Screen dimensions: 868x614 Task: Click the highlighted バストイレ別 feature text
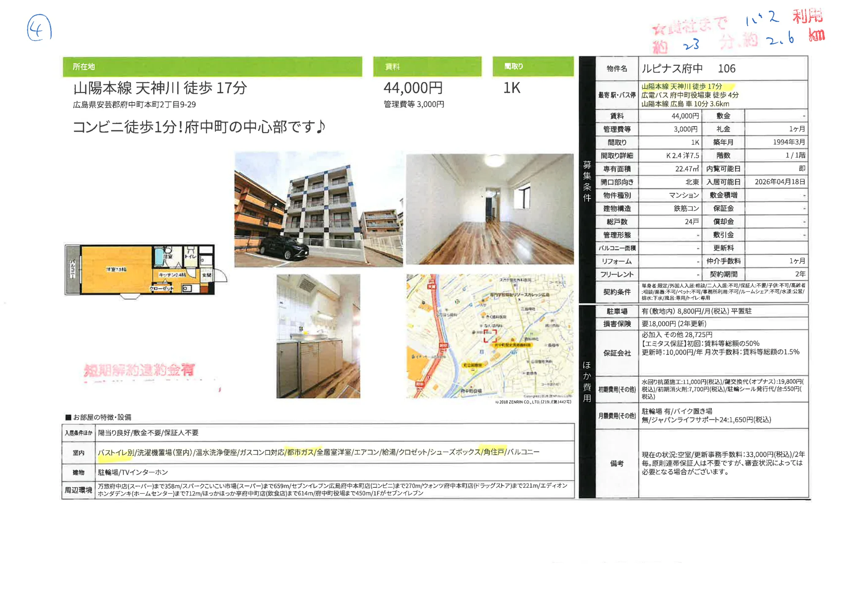pos(116,452)
